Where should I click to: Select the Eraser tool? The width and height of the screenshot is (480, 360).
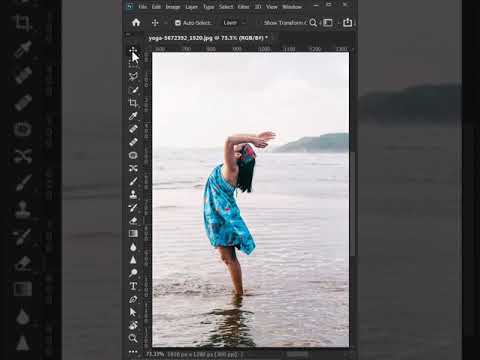[x=133, y=220]
